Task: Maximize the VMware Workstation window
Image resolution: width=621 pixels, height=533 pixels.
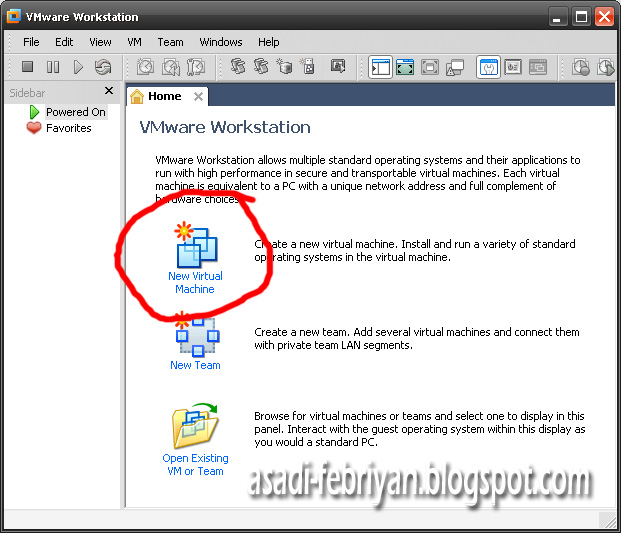Action: pos(581,17)
